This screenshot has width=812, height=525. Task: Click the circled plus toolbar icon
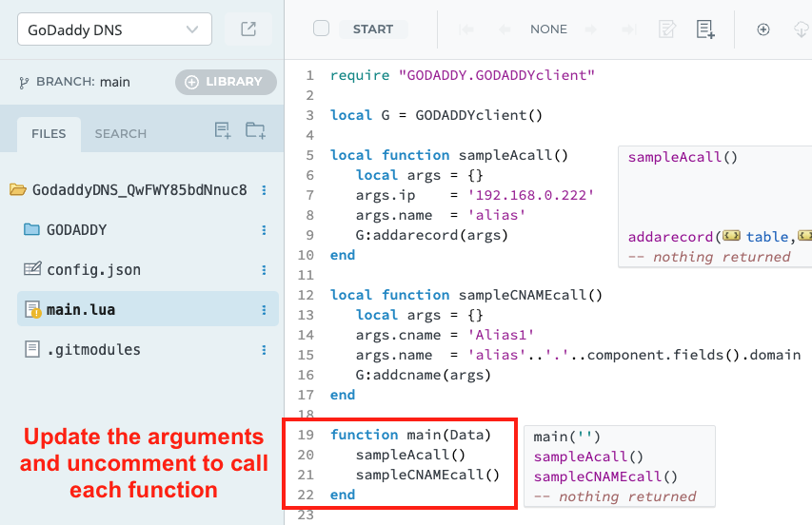(x=762, y=29)
